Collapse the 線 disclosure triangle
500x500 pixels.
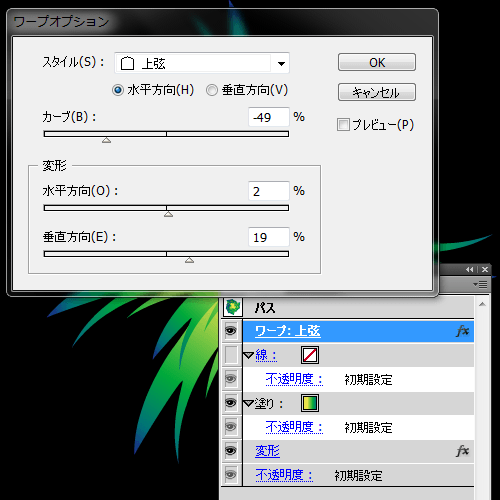(x=249, y=355)
